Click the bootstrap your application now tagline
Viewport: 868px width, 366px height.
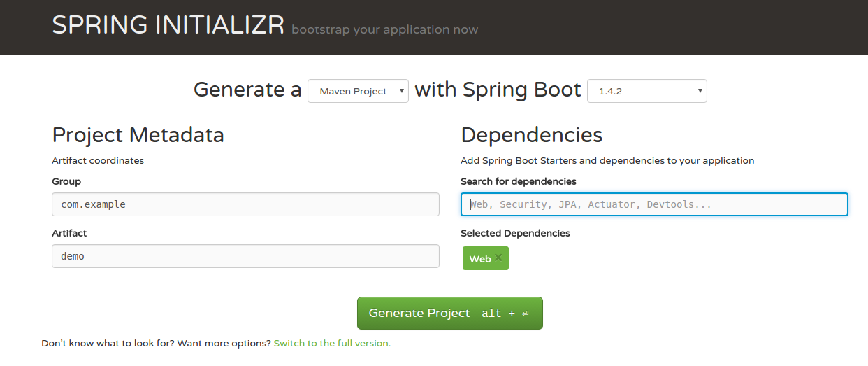coord(384,30)
